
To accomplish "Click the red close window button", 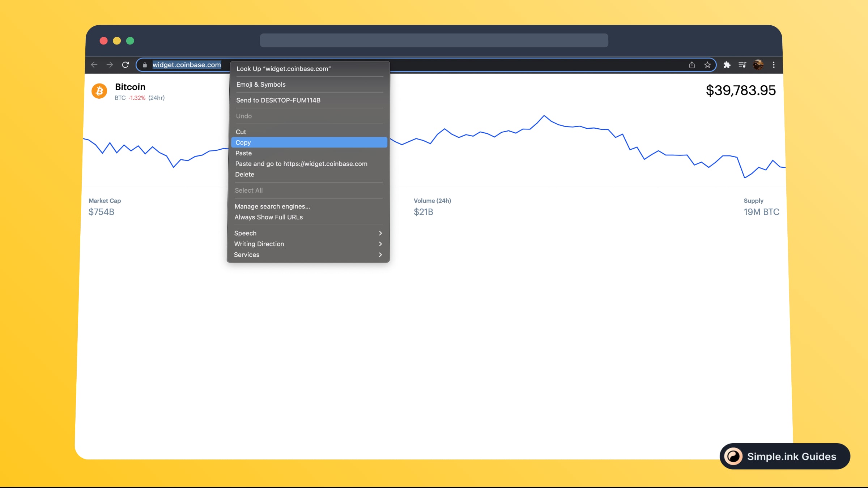I will [x=104, y=41].
